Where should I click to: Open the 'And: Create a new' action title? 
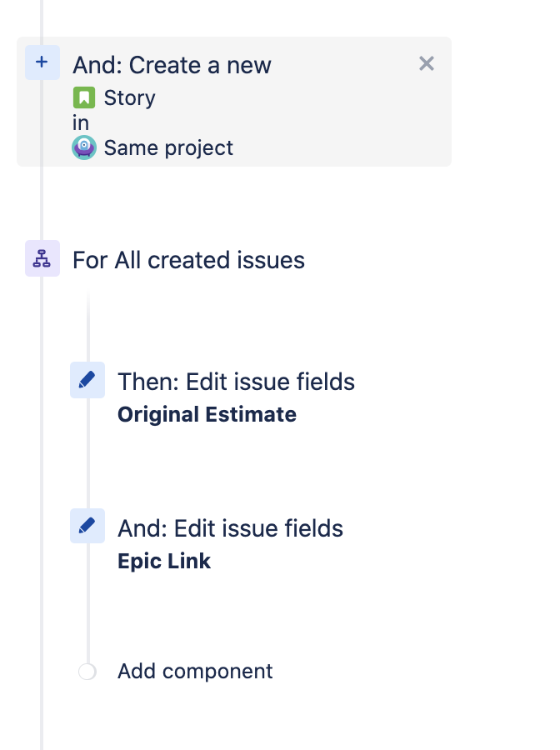pos(172,65)
